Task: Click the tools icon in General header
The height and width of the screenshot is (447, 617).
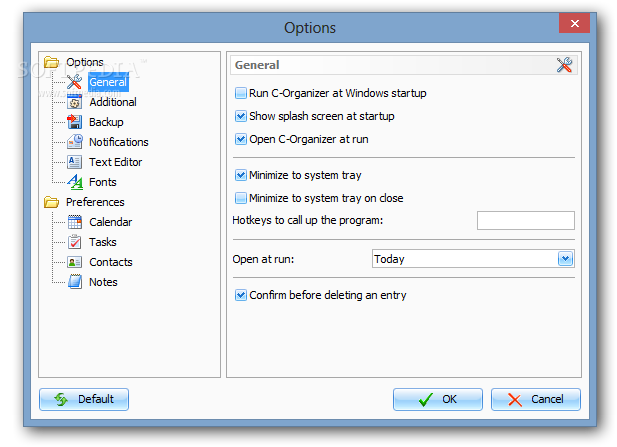Action: 564,65
